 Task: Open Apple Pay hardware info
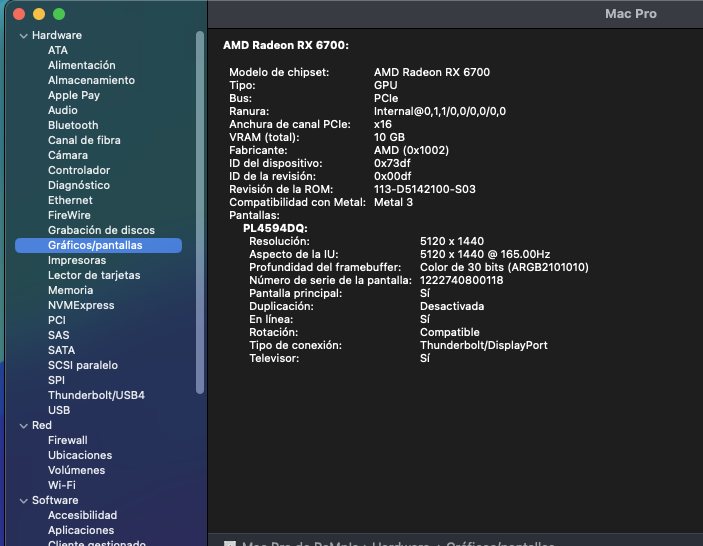click(x=74, y=95)
